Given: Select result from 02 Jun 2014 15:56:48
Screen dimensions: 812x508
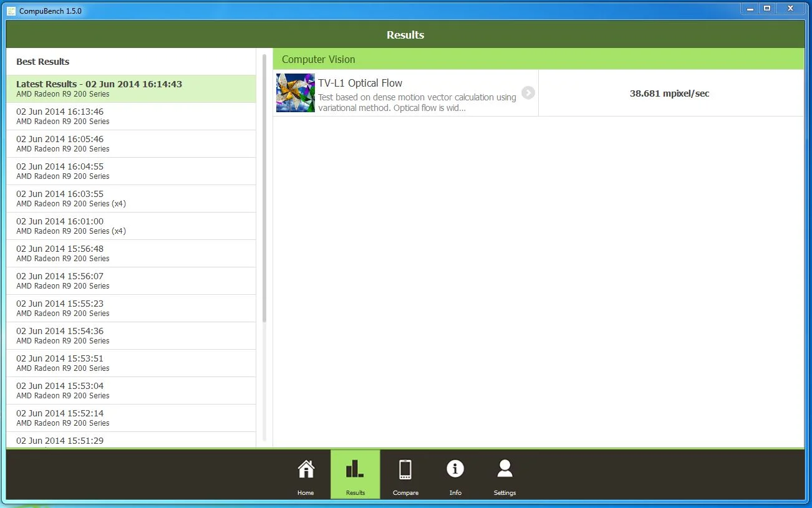Looking at the screenshot, I should [x=131, y=254].
